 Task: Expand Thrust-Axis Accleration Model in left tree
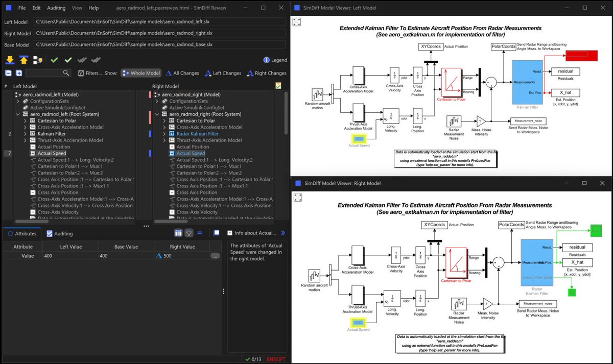coord(25,140)
